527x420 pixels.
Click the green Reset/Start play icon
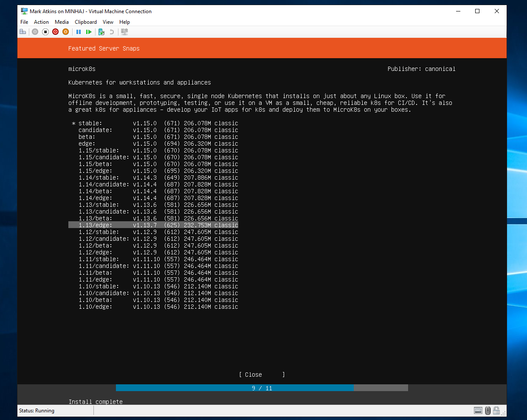(89, 32)
